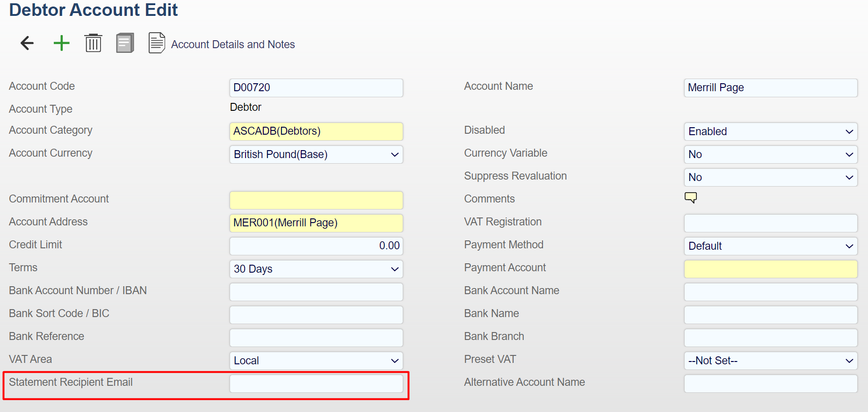Open the Payment Method dropdown
The image size is (868, 412).
coord(770,246)
